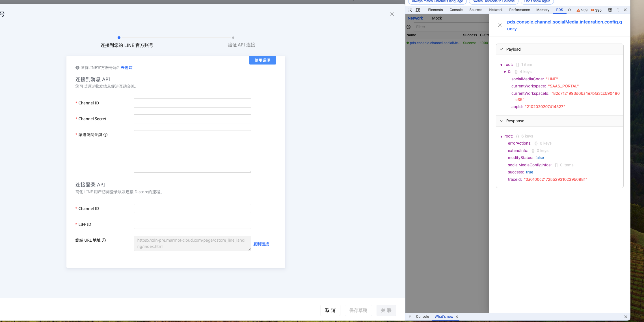Click the inspect element picker icon
Viewport: 644px width, 322px height.
click(x=410, y=10)
